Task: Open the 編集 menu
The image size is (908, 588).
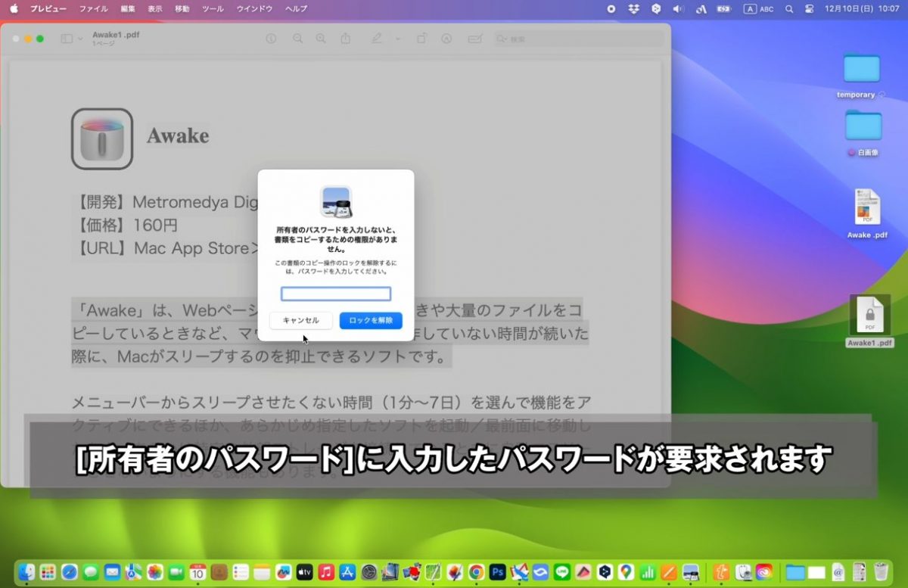Action: [127, 8]
